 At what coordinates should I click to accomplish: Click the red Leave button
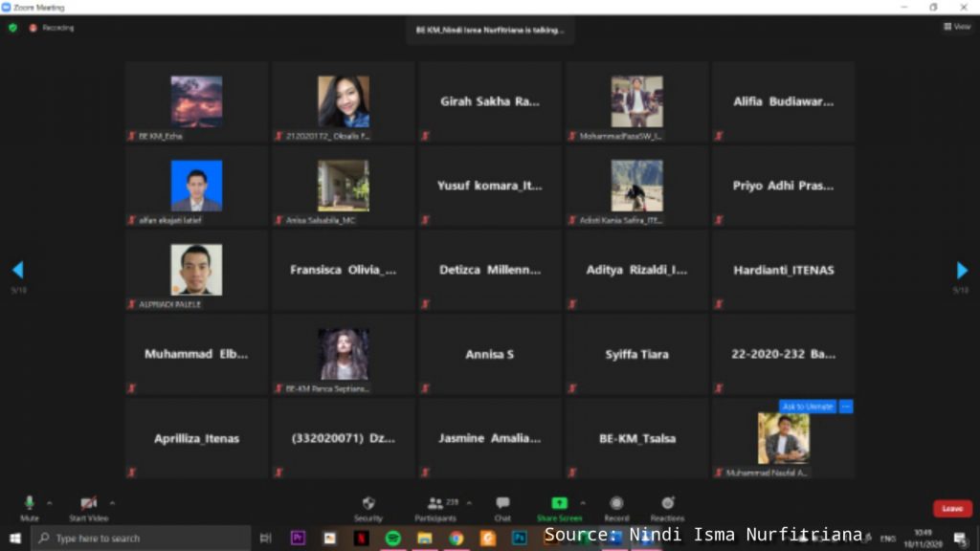952,508
